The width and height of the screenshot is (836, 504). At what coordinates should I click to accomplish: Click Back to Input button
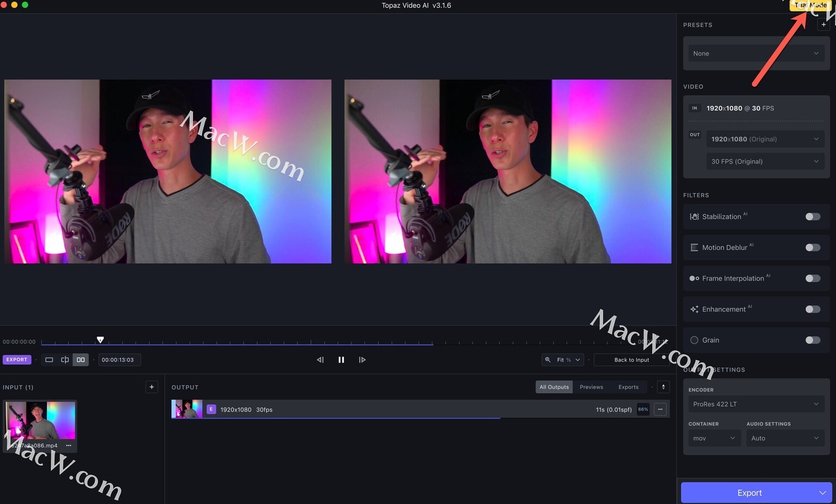tap(631, 360)
